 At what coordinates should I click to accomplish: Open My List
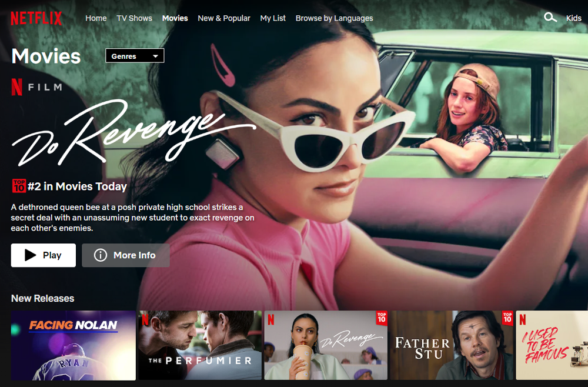click(x=273, y=18)
